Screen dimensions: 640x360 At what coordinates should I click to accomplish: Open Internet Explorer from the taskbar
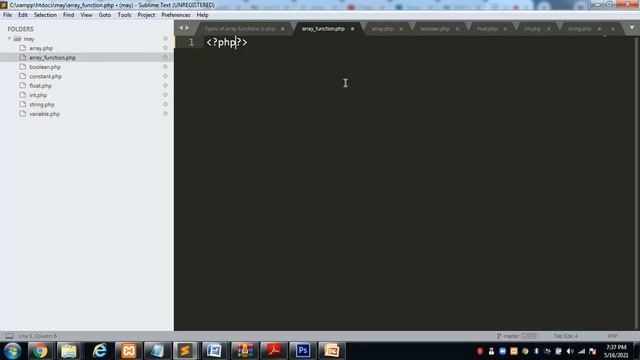coord(99,351)
